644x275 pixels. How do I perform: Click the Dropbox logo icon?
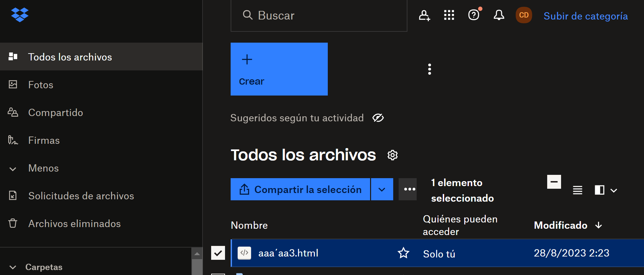[20, 15]
